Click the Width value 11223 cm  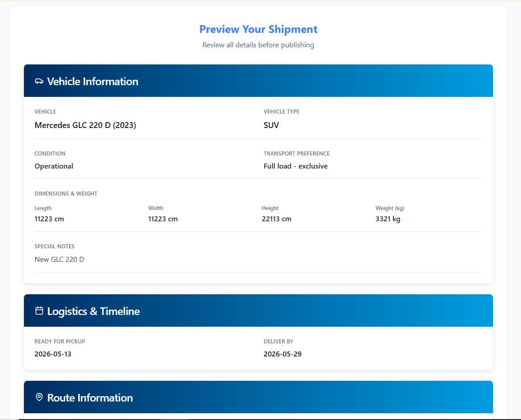tap(163, 219)
